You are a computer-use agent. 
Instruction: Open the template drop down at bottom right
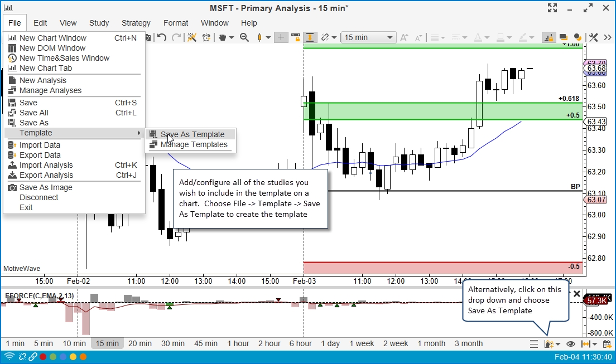coord(552,344)
